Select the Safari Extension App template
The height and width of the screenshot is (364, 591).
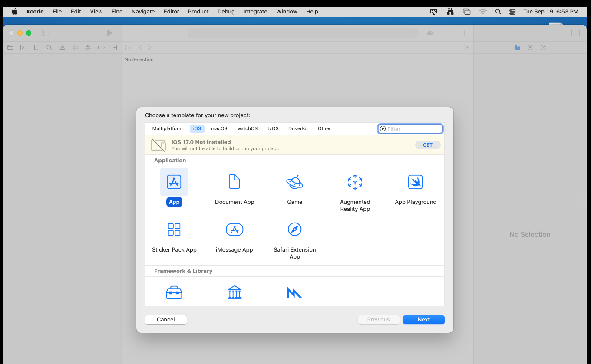pos(294,230)
